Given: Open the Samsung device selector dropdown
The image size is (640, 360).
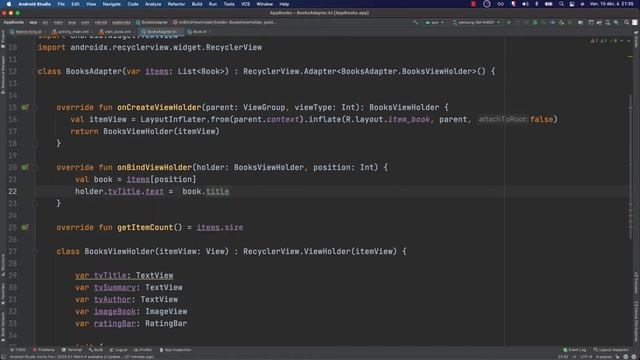Looking at the screenshot, I should click(476, 22).
